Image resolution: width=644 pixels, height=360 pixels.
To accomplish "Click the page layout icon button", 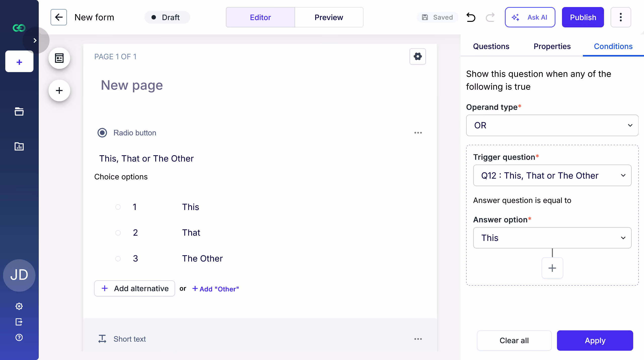I will 59,58.
